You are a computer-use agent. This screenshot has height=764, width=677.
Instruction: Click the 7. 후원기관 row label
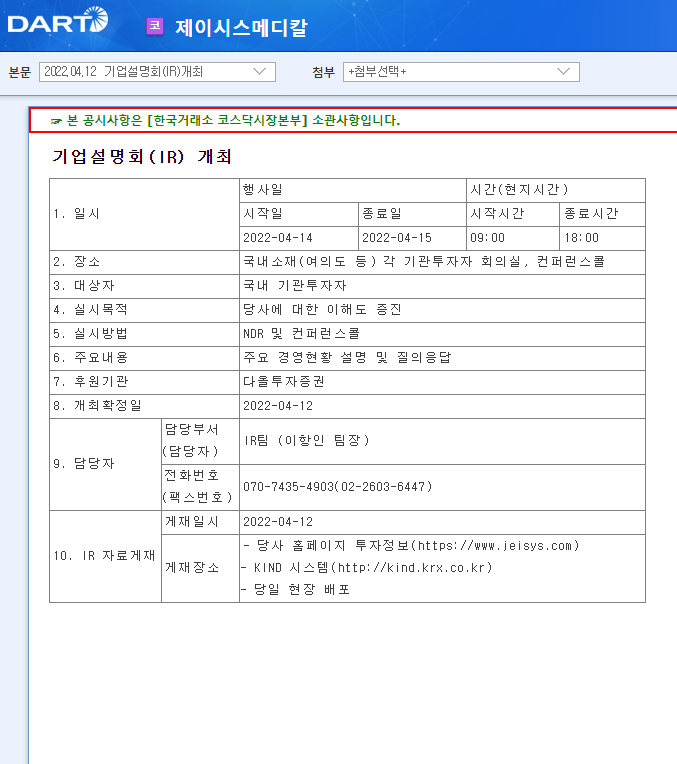[144, 382]
